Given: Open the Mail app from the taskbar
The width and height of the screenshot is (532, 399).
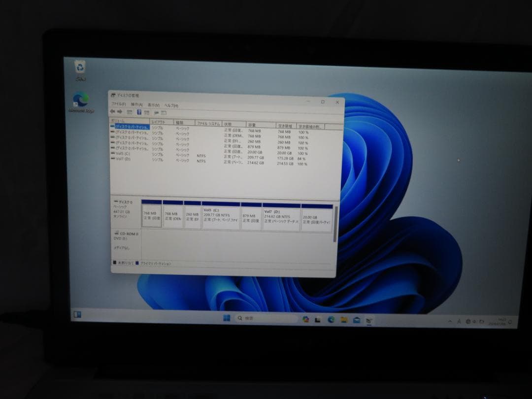Looking at the screenshot, I should pyautogui.click(x=357, y=319).
